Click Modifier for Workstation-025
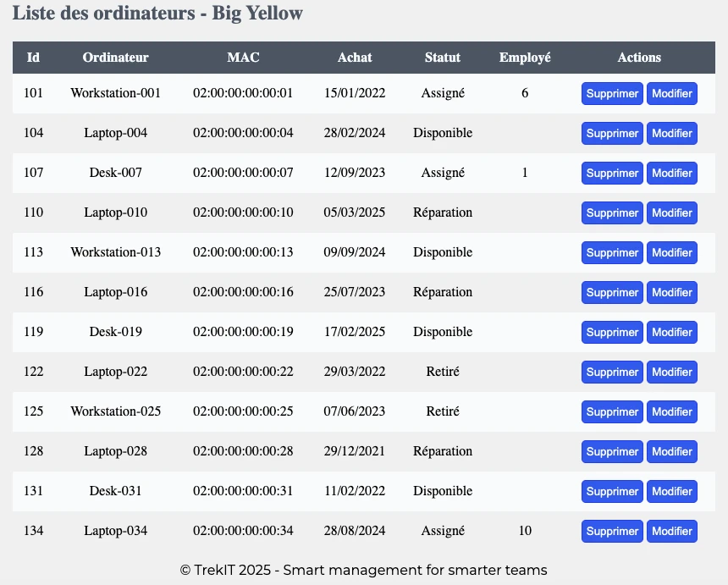Viewport: 728px width, 585px height. [x=672, y=411]
